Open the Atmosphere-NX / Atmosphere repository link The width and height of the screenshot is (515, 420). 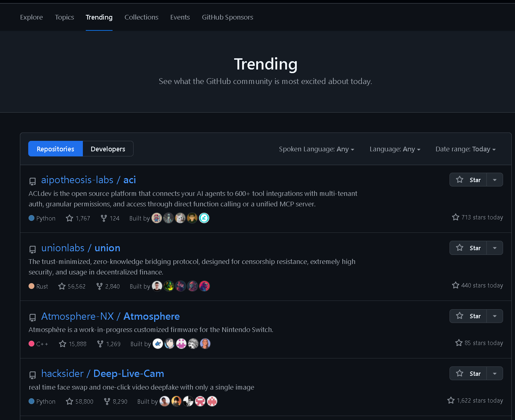tap(110, 316)
